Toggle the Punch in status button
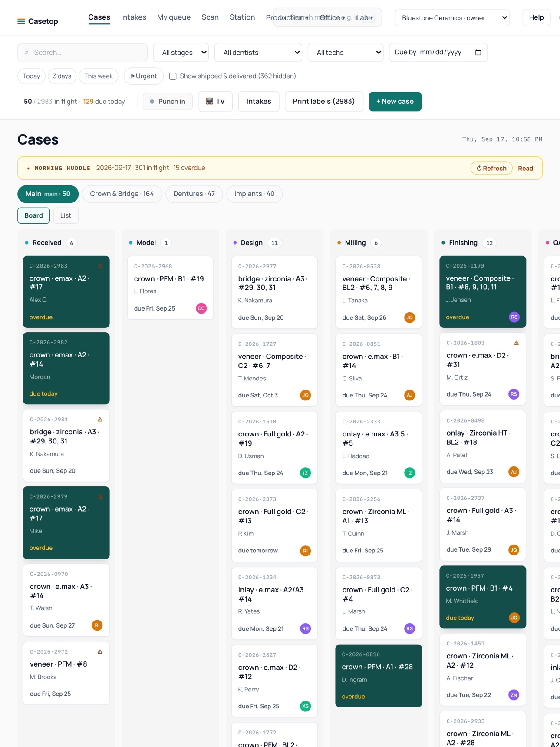This screenshot has height=747, width=560. tap(168, 101)
